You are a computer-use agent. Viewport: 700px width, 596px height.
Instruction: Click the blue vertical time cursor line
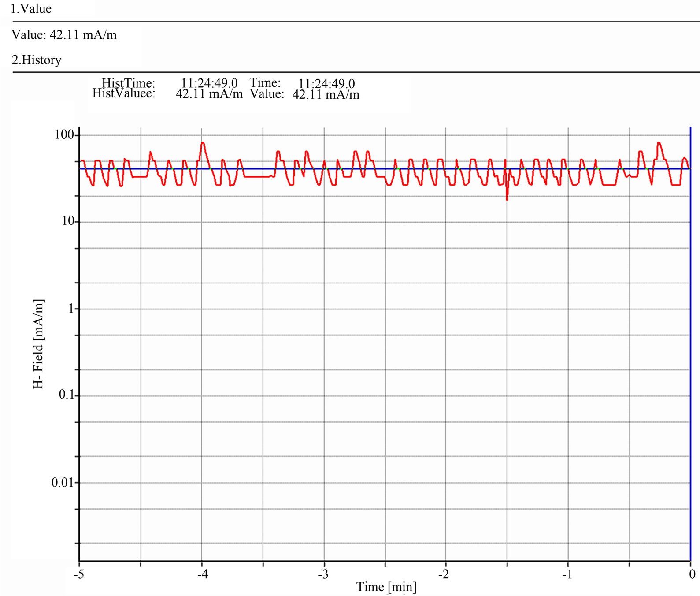(690, 344)
